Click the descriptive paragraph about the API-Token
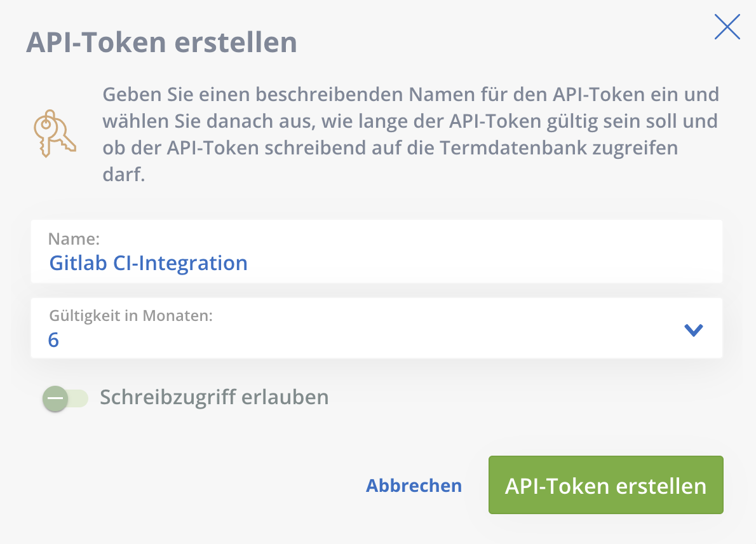 pyautogui.click(x=411, y=134)
